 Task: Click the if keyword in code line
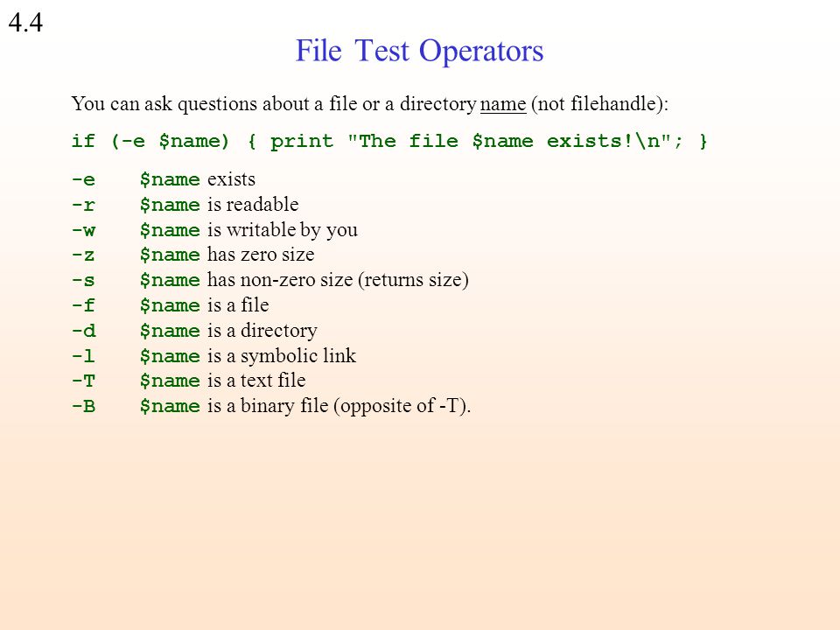point(84,142)
